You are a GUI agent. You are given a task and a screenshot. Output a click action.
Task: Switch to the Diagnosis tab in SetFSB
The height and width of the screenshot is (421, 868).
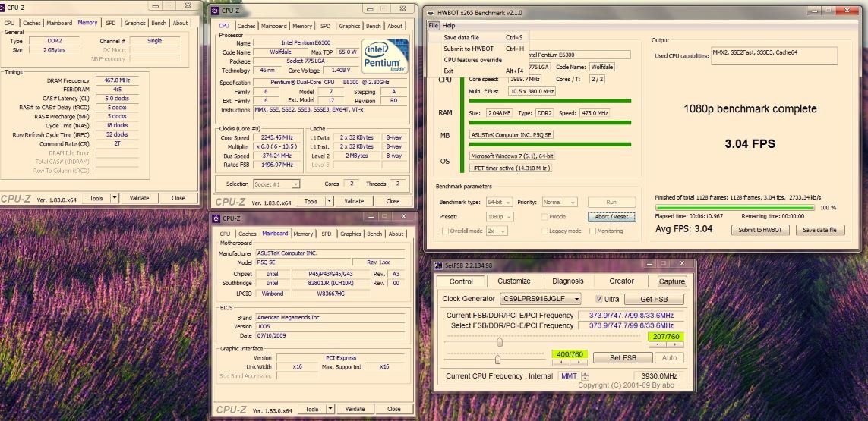pyautogui.click(x=567, y=281)
